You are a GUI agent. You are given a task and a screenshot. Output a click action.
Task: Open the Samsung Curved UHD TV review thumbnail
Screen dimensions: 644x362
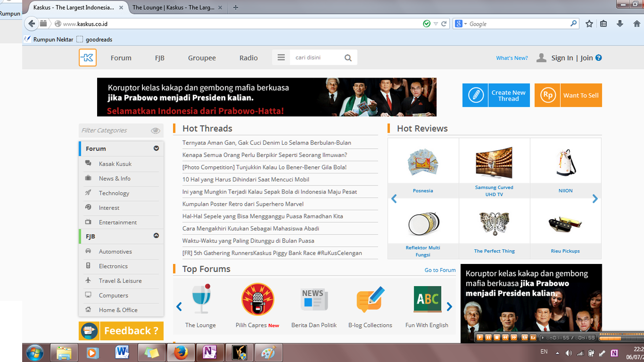(494, 162)
